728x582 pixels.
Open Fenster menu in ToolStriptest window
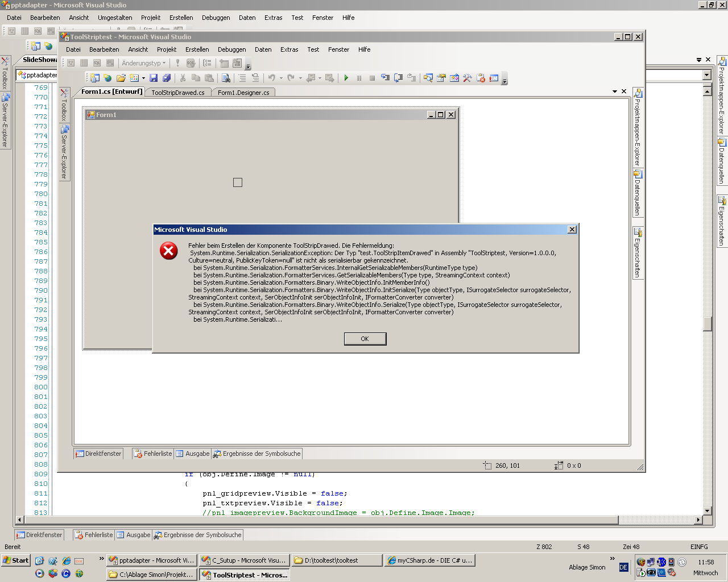pyautogui.click(x=339, y=49)
